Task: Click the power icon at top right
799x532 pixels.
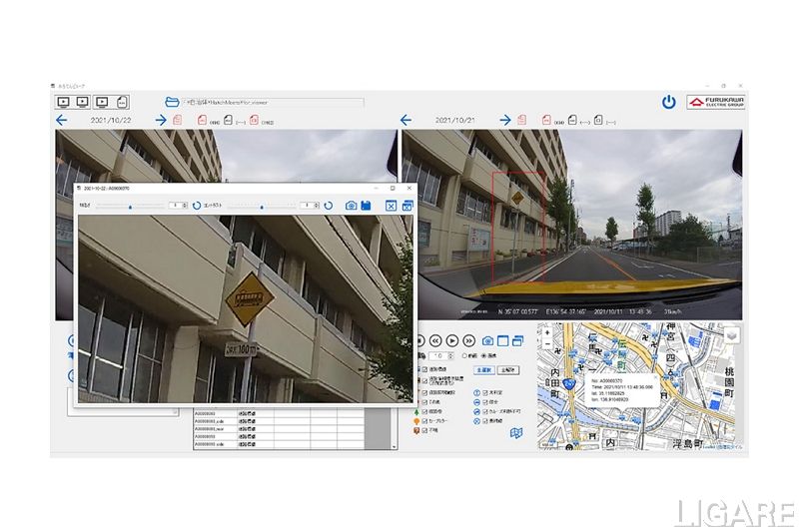Action: (669, 102)
